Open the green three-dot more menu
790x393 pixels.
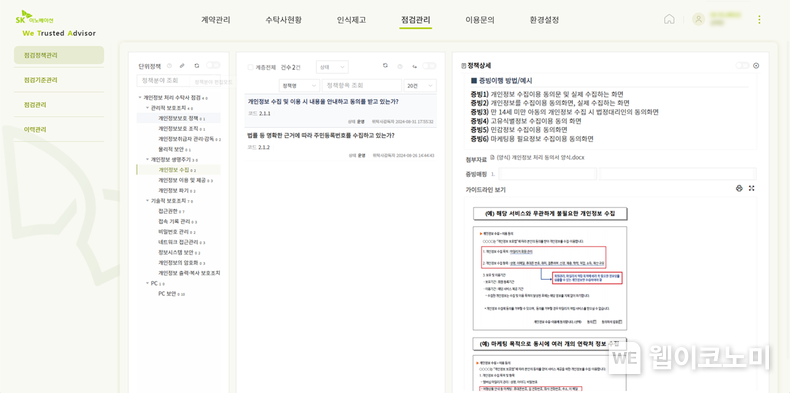click(759, 20)
